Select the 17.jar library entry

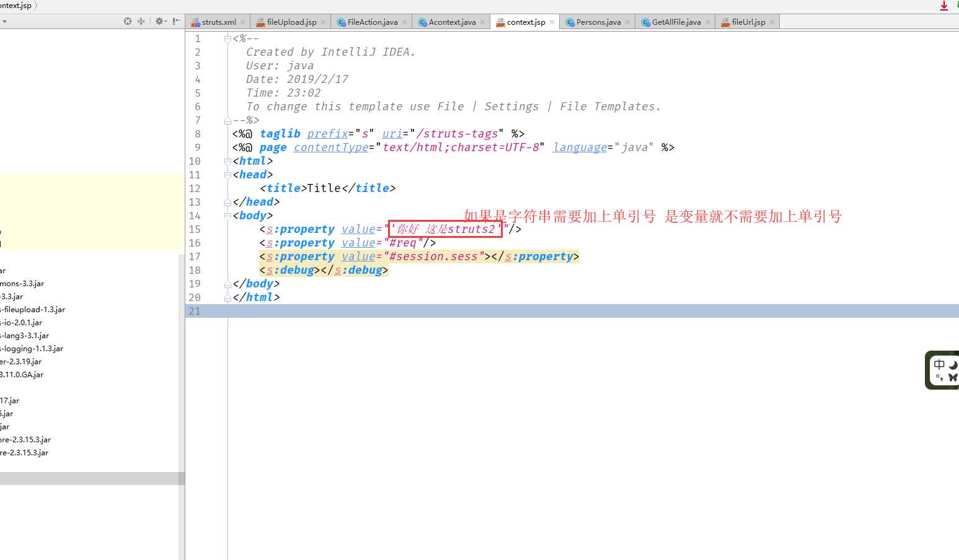coord(10,401)
